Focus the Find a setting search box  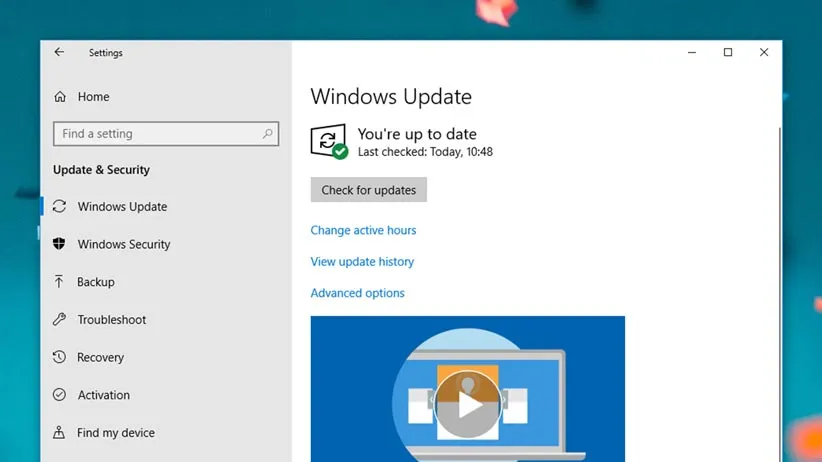tap(155, 134)
